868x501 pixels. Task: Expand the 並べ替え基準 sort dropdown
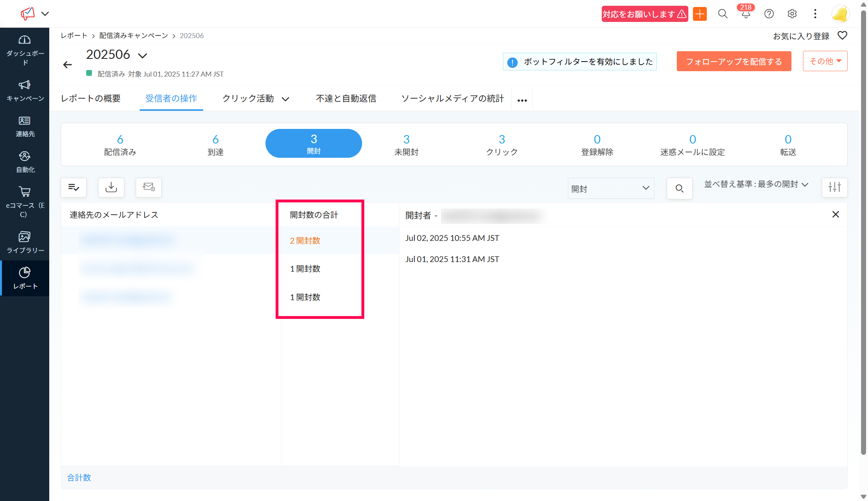pyautogui.click(x=756, y=184)
